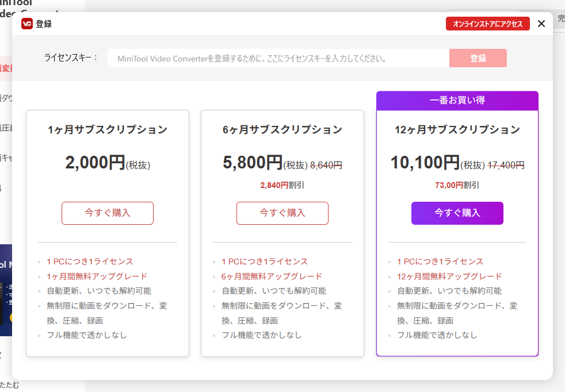Click the 2,000円 price

click(95, 162)
